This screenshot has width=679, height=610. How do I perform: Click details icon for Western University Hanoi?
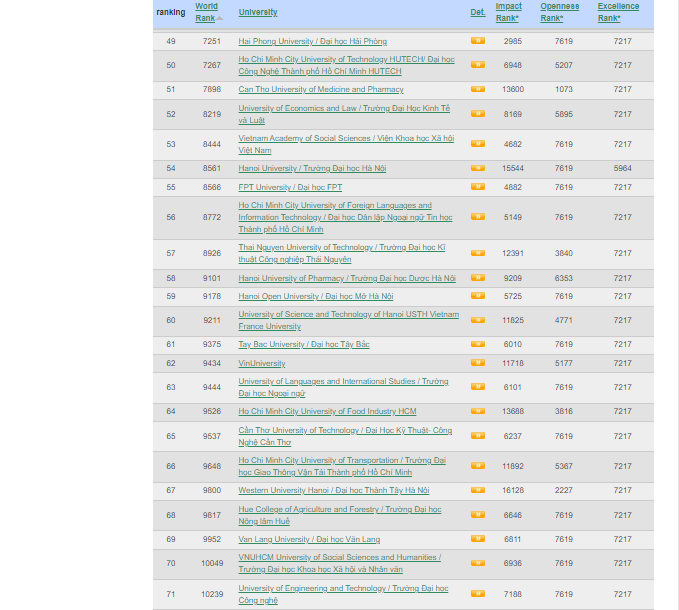[x=478, y=490]
